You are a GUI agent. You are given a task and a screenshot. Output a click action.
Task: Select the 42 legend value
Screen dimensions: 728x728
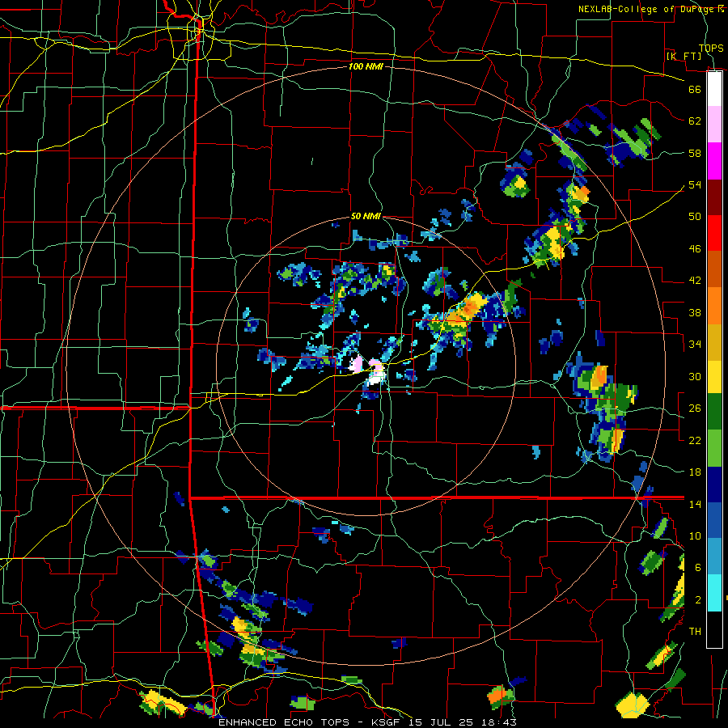pos(695,281)
